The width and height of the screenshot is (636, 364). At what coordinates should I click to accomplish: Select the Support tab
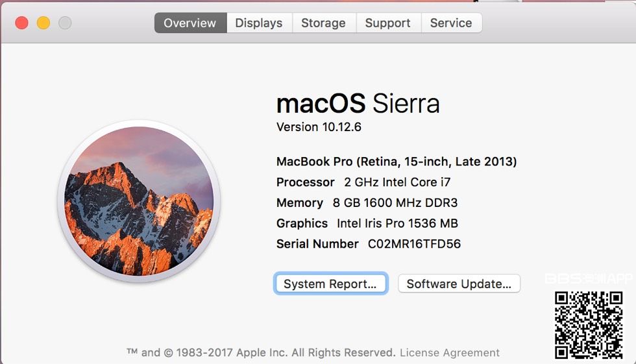click(388, 23)
